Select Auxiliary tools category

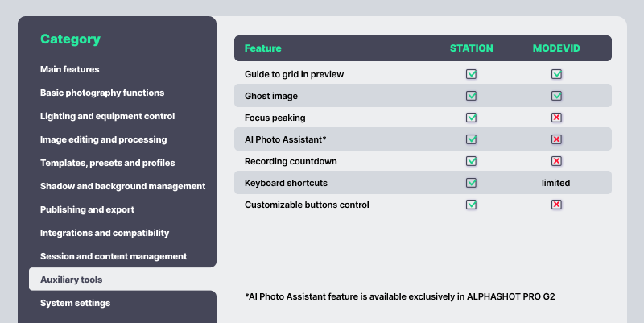tap(72, 280)
